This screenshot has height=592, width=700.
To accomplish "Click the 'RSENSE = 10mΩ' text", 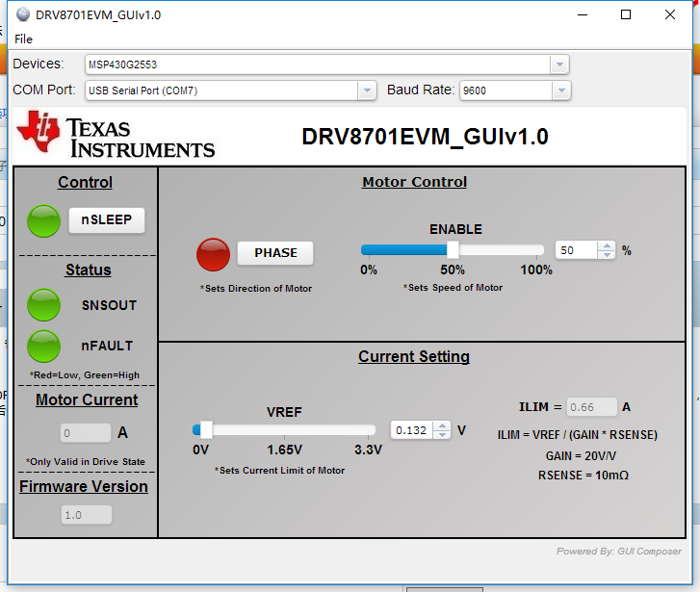I will 583,475.
